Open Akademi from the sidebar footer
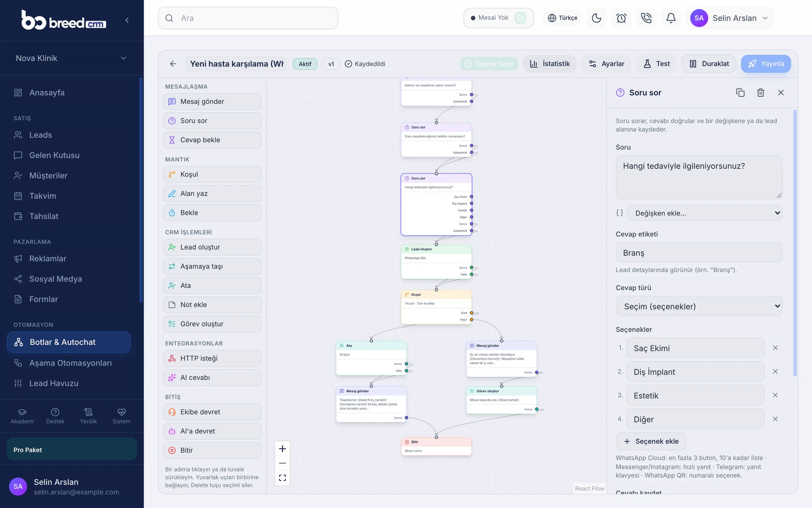 tap(22, 416)
